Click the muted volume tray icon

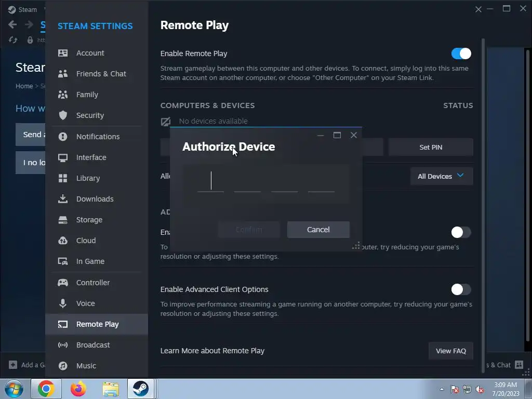point(480,390)
